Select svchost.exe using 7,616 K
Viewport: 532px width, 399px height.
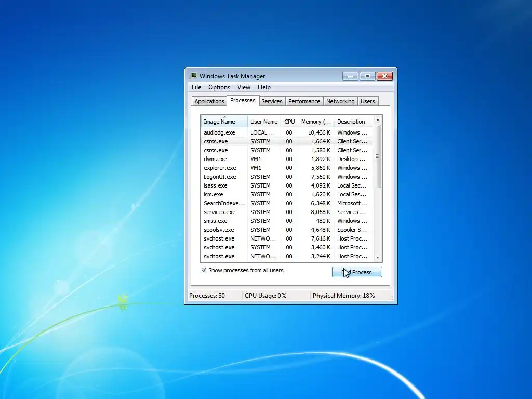[287, 238]
